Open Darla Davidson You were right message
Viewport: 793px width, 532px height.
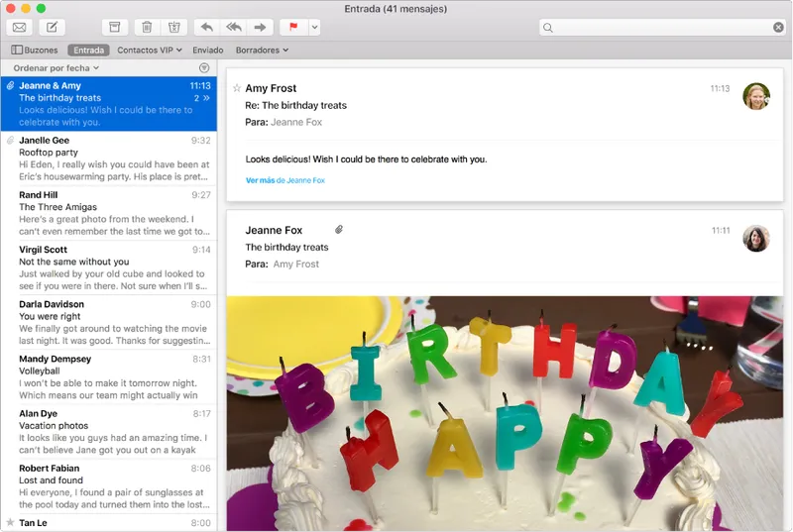109,322
